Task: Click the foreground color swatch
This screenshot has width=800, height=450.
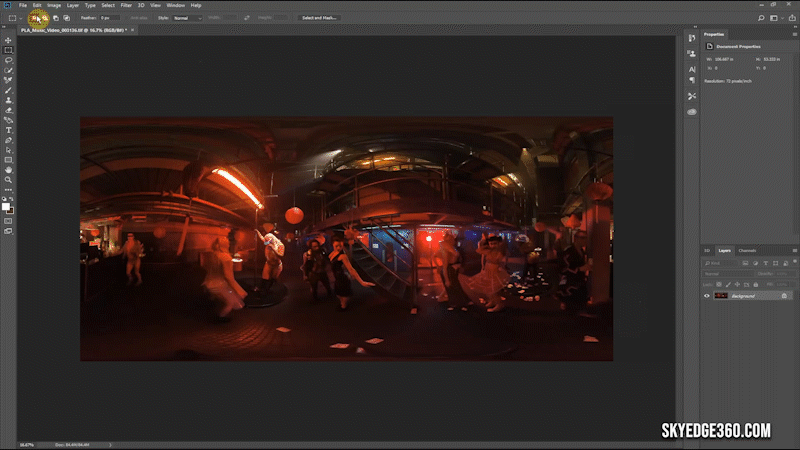Action: [x=6, y=206]
